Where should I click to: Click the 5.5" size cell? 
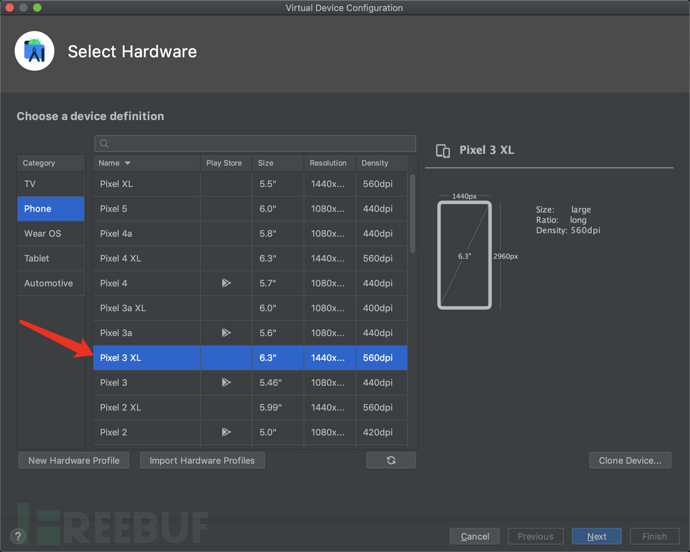click(278, 184)
